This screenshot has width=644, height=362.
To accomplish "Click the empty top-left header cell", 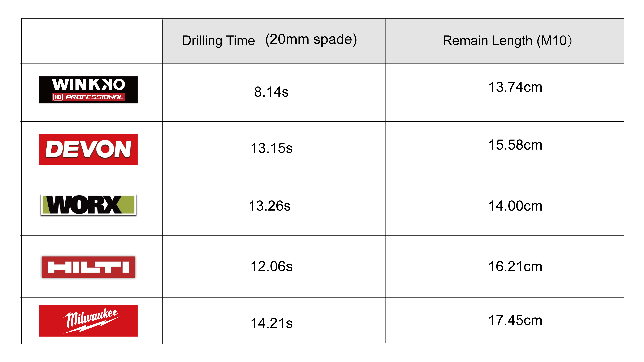I will tap(92, 41).
